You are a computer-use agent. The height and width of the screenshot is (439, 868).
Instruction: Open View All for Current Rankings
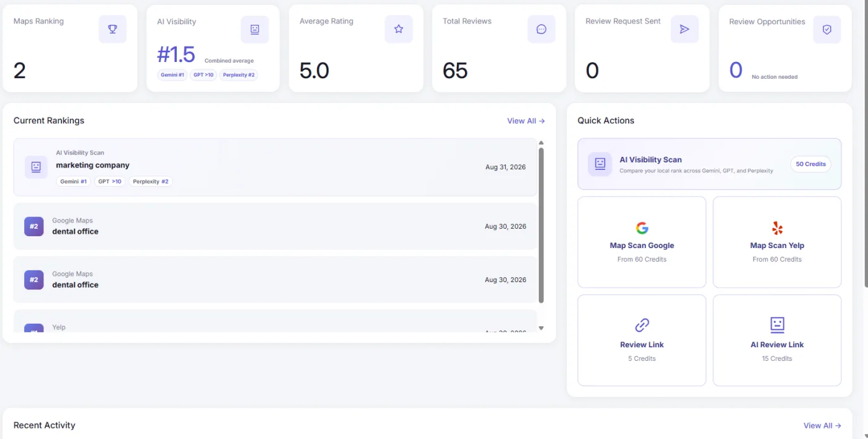pos(526,121)
